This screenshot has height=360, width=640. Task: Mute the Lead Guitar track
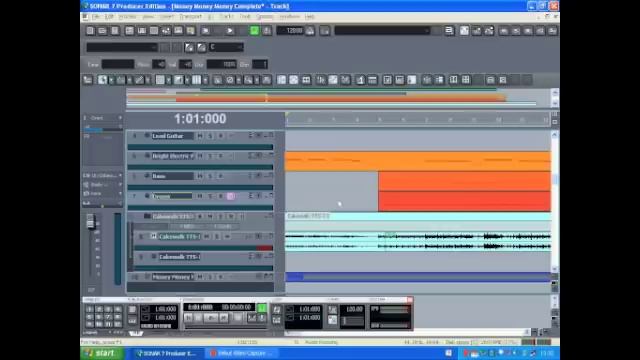click(x=200, y=136)
